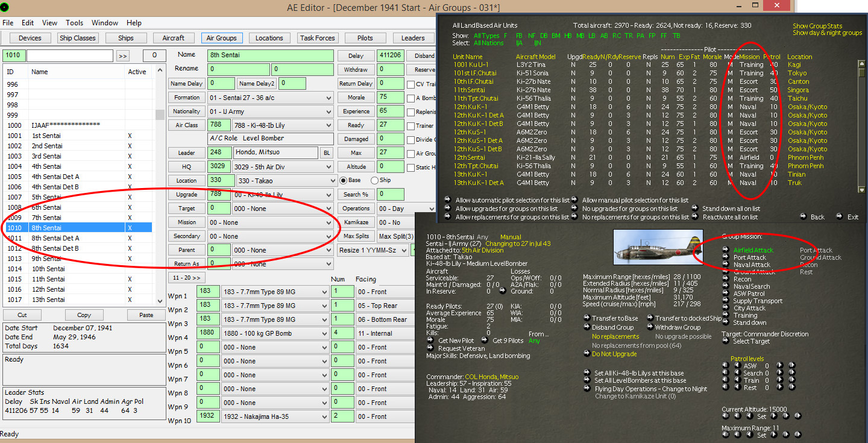
Task: Click arrow icon beside Recon mission
Action: [x=726, y=279]
